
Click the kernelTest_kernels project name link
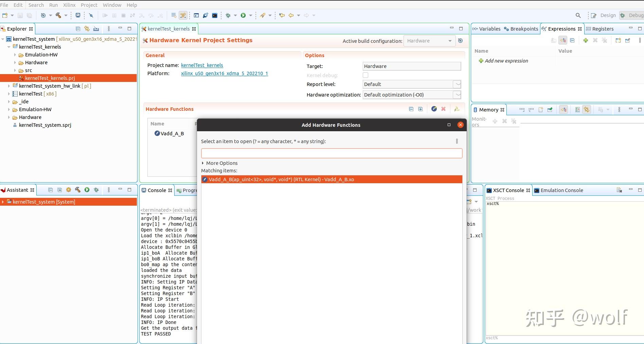pyautogui.click(x=202, y=65)
